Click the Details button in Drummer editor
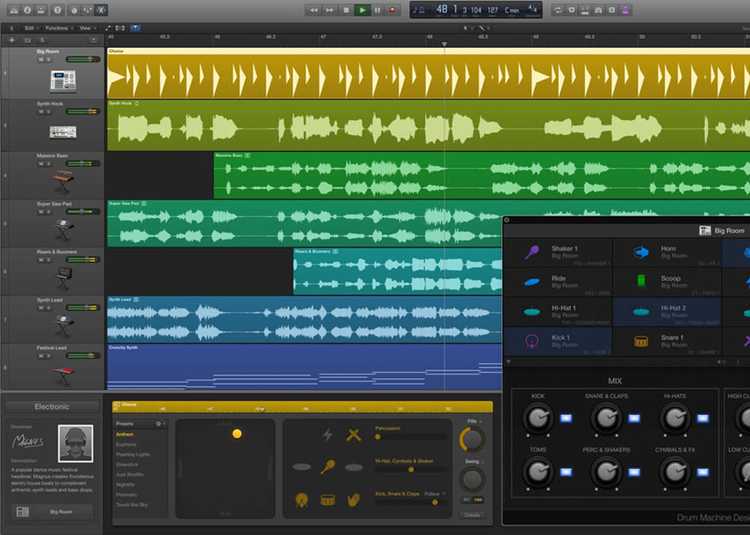The height and width of the screenshot is (535, 750). coord(472,515)
